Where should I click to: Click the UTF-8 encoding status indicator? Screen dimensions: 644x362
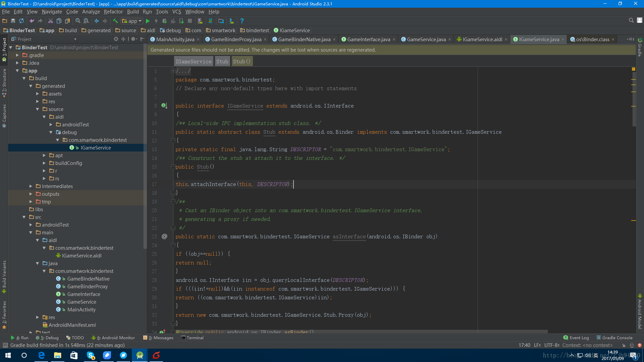pos(552,345)
